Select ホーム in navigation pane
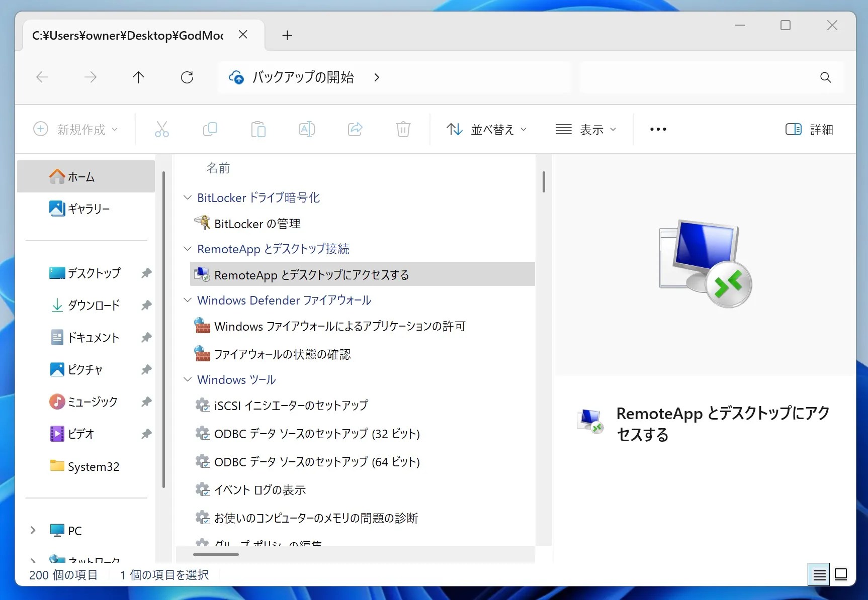 (x=86, y=176)
